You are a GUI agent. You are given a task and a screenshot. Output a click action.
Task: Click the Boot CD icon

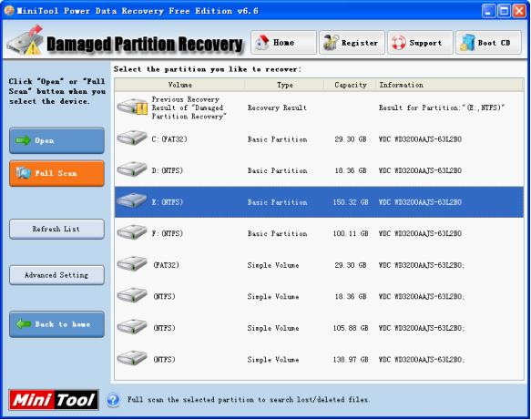point(467,43)
